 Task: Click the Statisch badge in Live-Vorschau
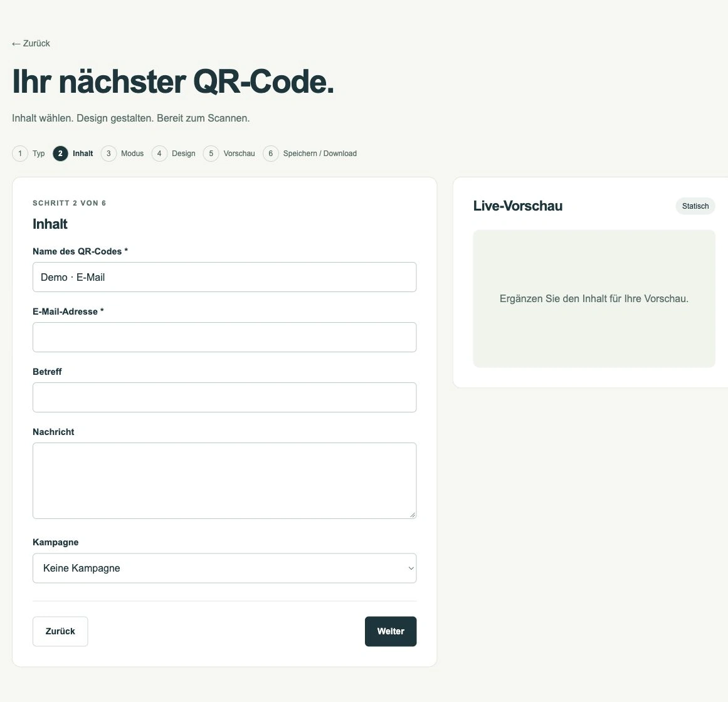pyautogui.click(x=695, y=206)
